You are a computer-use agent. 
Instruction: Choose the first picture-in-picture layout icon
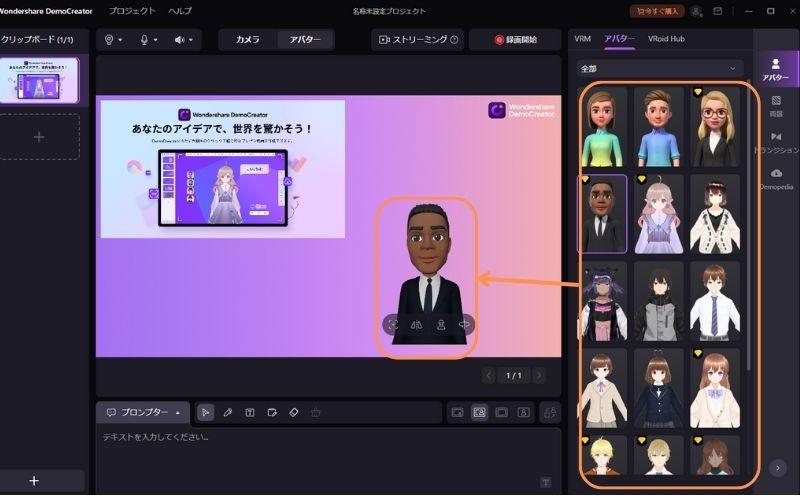(457, 412)
